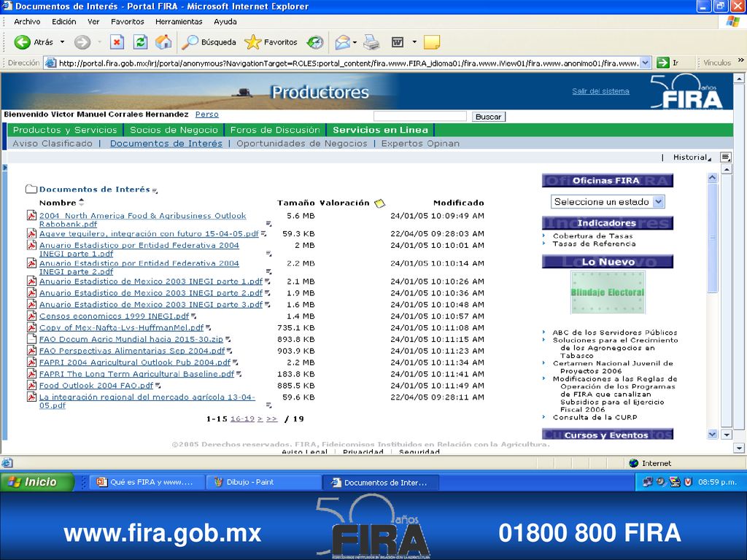Expand the address bar URL dropdown arrow

click(x=645, y=63)
